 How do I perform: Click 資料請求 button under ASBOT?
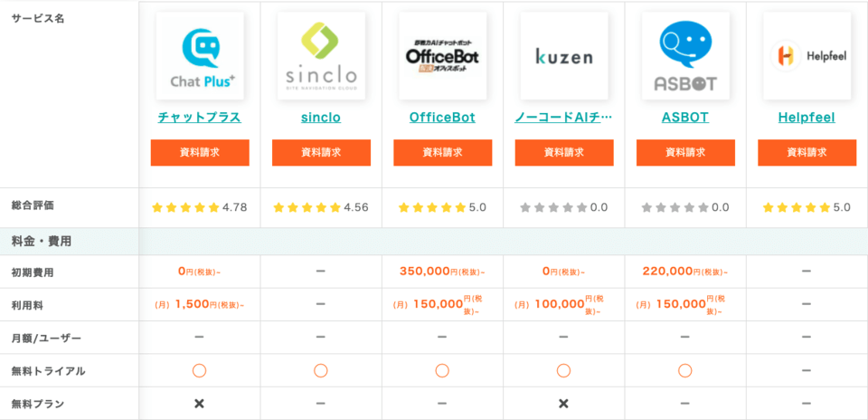coord(686,152)
